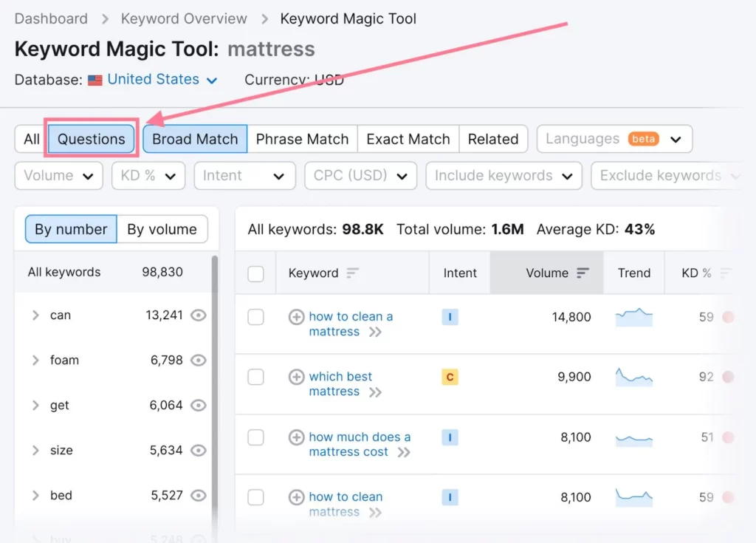The height and width of the screenshot is (543, 756).
Task: Go to Dashboard breadcrumb
Action: (51, 18)
